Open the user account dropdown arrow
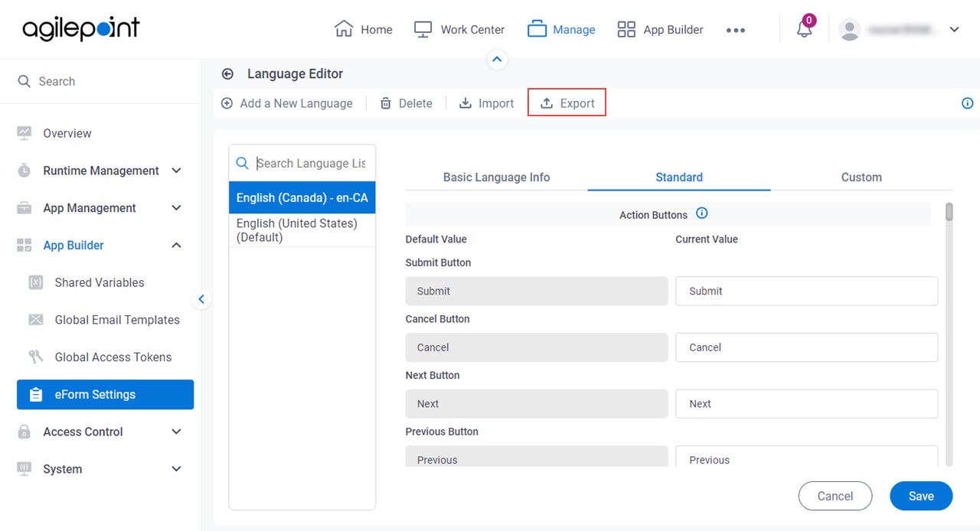 coord(954,30)
